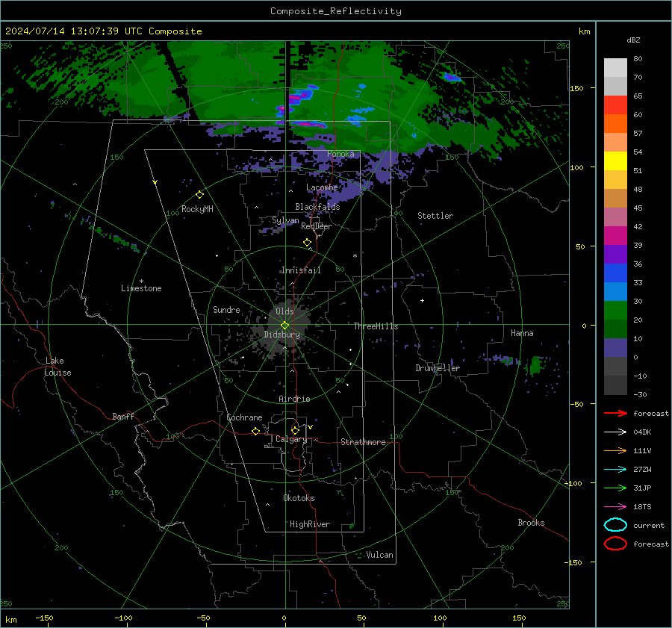The width and height of the screenshot is (672, 628).
Task: Click the Innisfail town label
Action: pos(301,270)
